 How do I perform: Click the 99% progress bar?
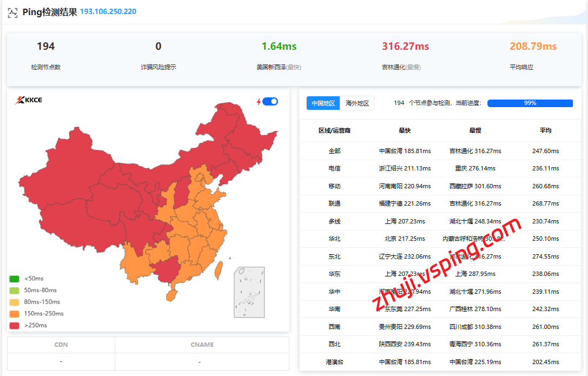tap(530, 103)
